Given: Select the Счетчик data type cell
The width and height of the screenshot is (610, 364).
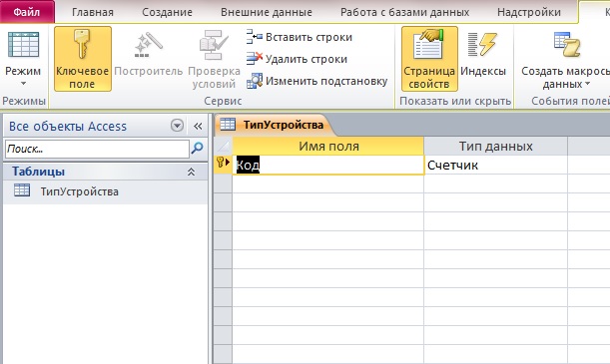Looking at the screenshot, I should click(495, 166).
